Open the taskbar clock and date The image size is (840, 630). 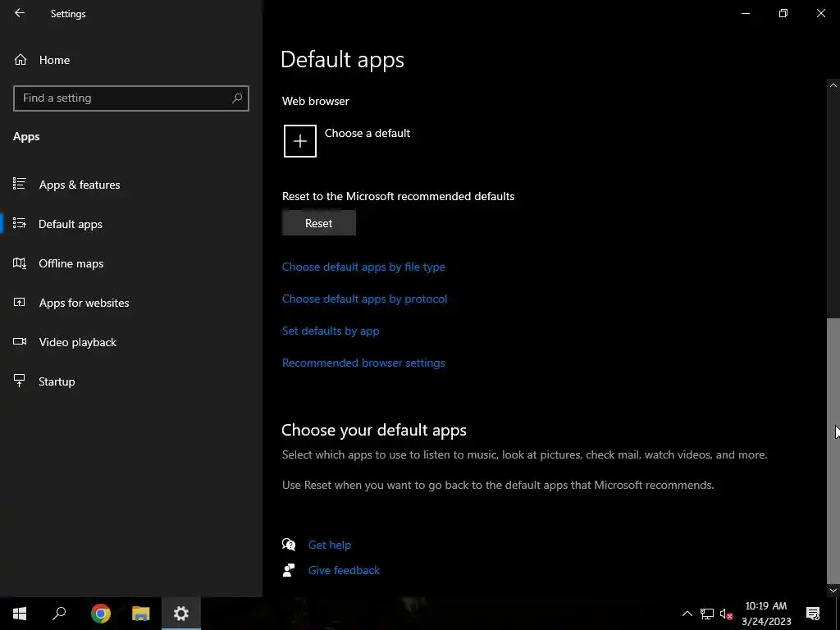click(x=766, y=614)
